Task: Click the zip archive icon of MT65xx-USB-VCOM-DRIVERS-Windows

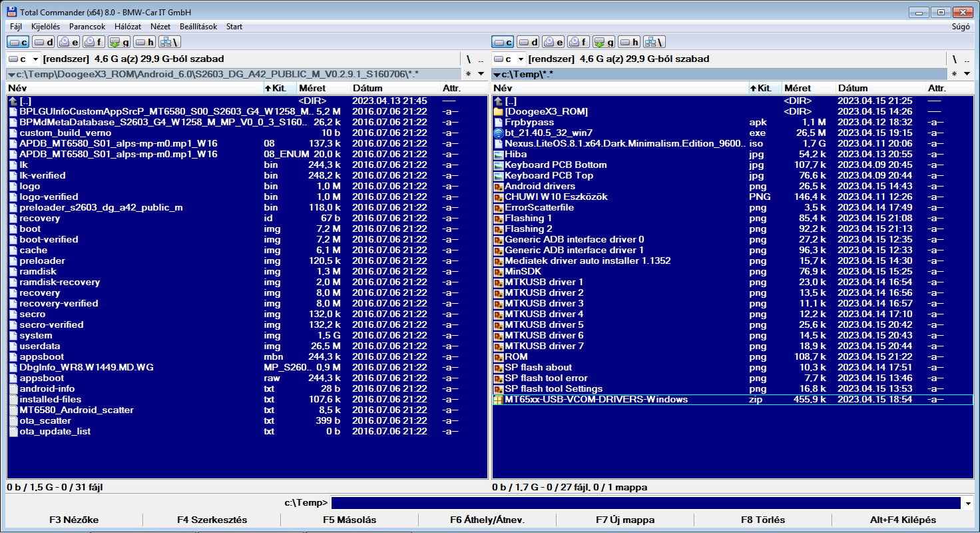Action: click(x=499, y=399)
